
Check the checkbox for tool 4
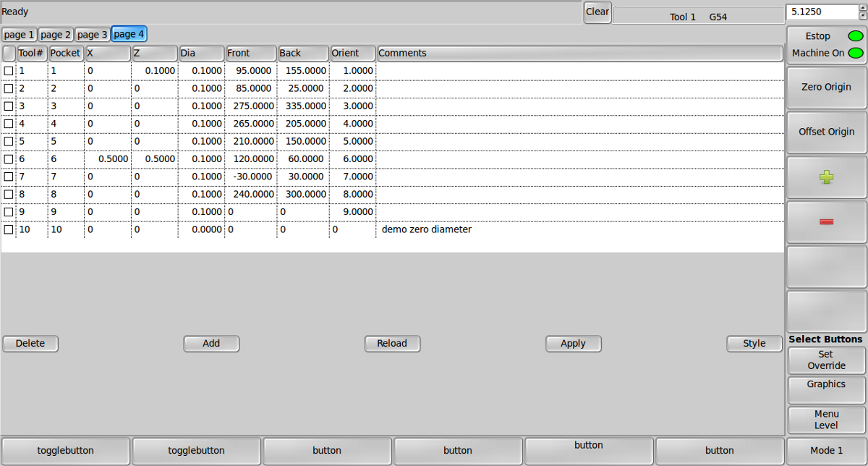click(x=9, y=124)
